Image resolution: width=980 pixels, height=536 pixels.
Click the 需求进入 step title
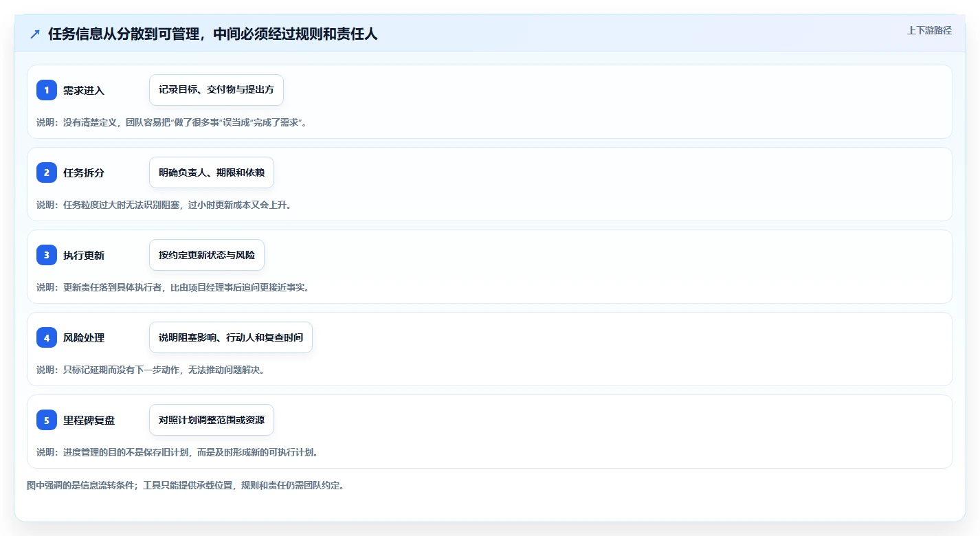(x=84, y=90)
